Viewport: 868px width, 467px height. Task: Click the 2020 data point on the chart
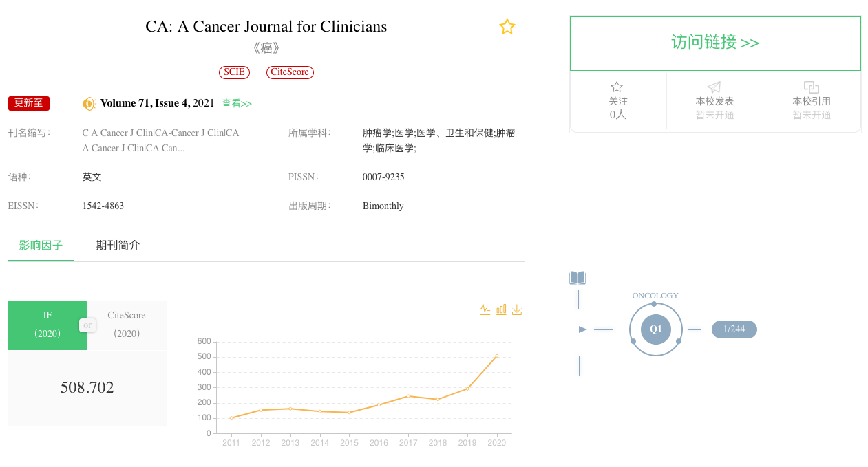coord(496,356)
